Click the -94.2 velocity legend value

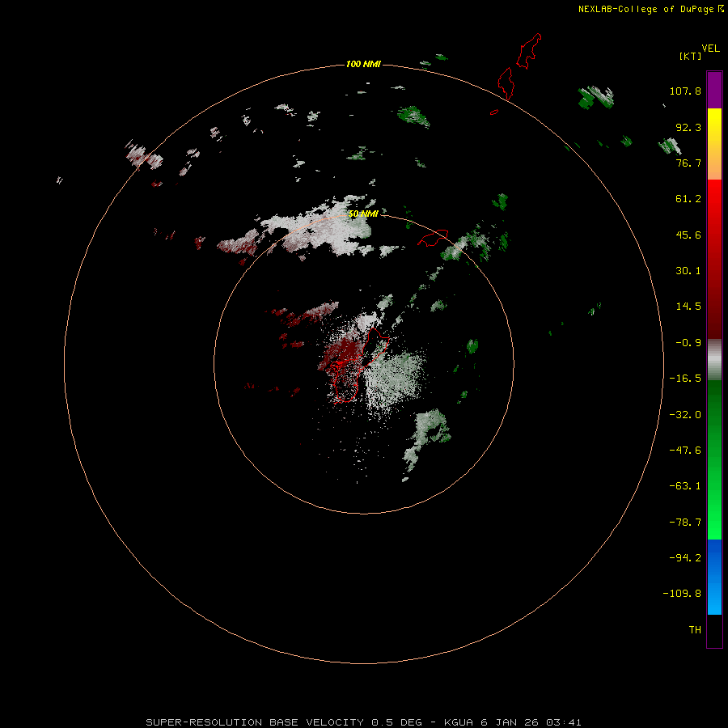(x=685, y=558)
